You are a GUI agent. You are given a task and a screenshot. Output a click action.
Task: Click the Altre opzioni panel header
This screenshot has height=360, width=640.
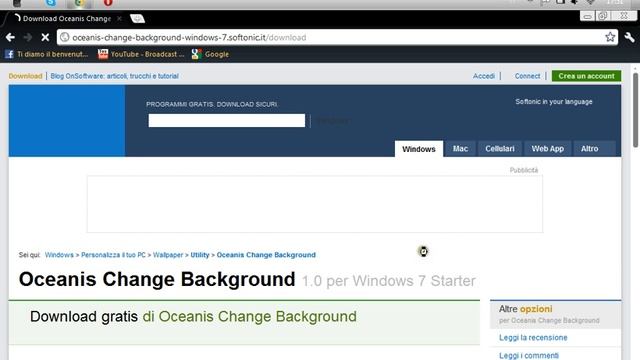(556, 314)
